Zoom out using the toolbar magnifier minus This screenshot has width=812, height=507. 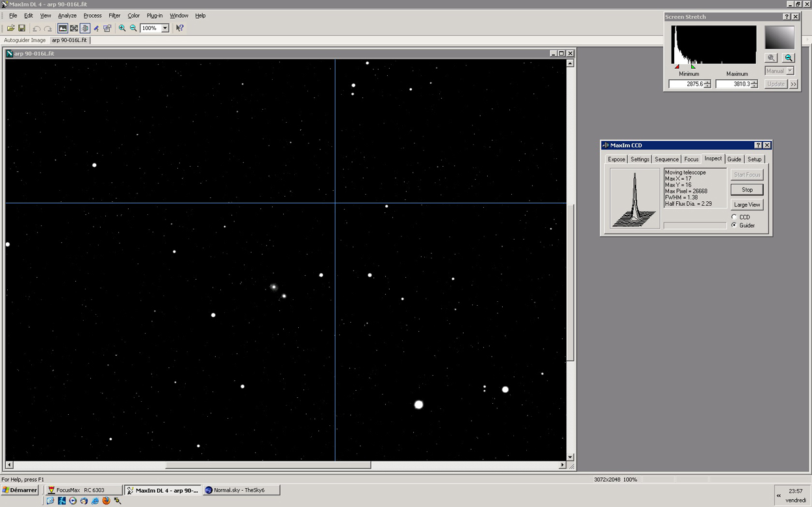click(133, 29)
